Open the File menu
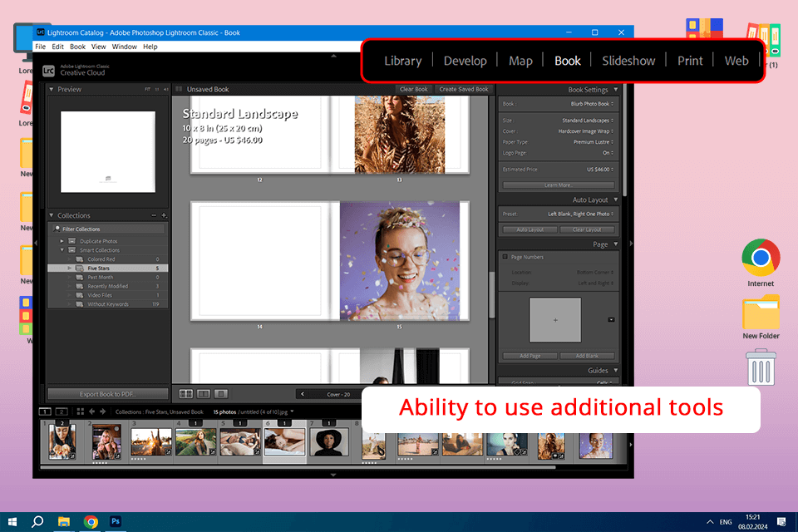 pyautogui.click(x=40, y=47)
